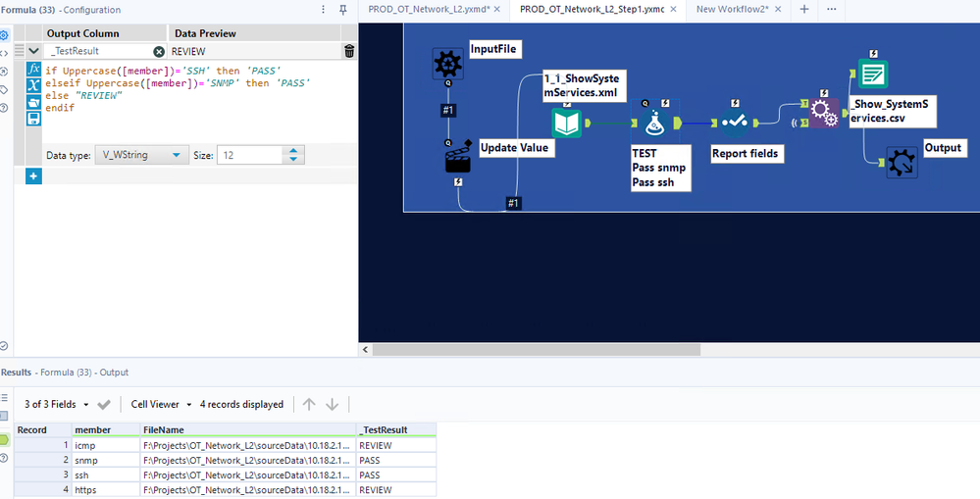
Task: Select the Update Value clapperboard tool
Action: point(457,158)
